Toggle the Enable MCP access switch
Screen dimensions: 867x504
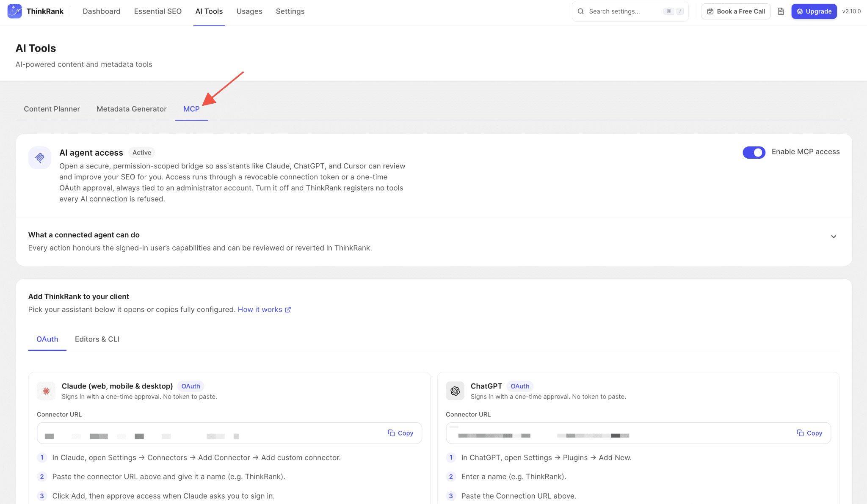pyautogui.click(x=754, y=152)
